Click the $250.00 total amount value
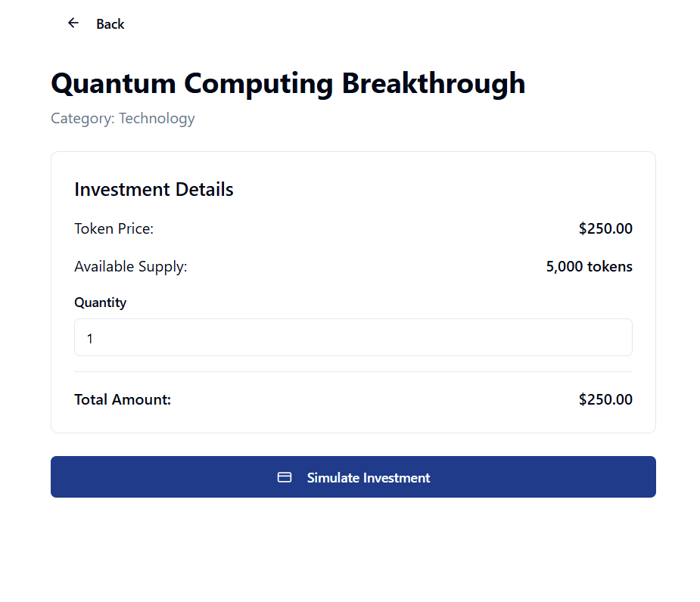The width and height of the screenshot is (700, 602). pos(605,399)
